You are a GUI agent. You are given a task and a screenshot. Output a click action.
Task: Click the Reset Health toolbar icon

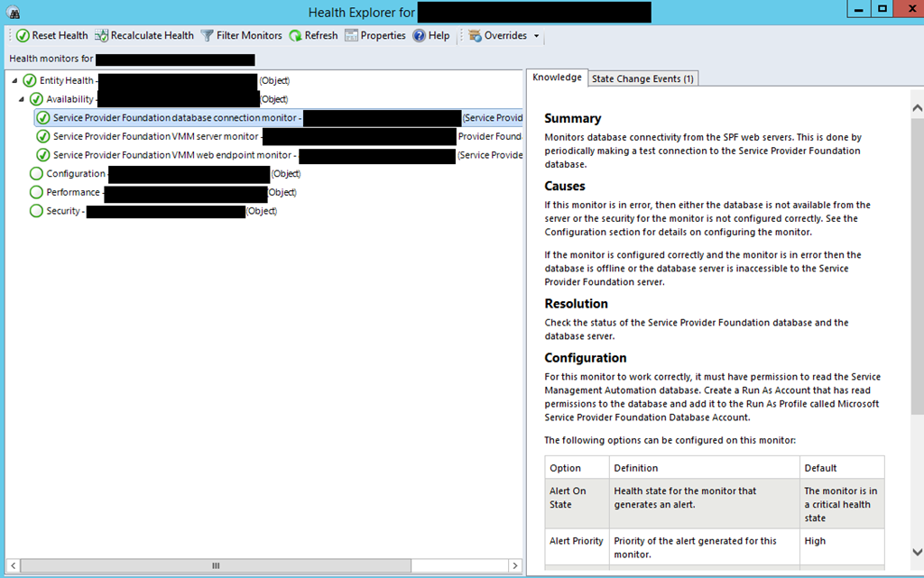[23, 36]
